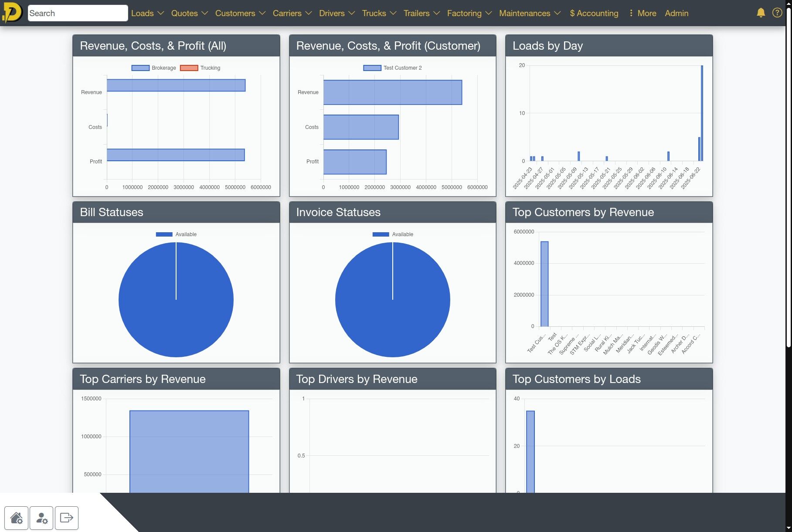Open the More menu

pyautogui.click(x=642, y=13)
